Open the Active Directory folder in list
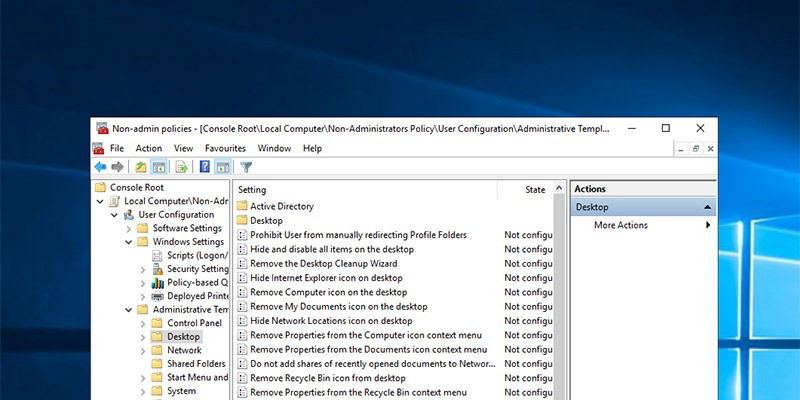Screen dimensions: 800x400 pos(282,207)
